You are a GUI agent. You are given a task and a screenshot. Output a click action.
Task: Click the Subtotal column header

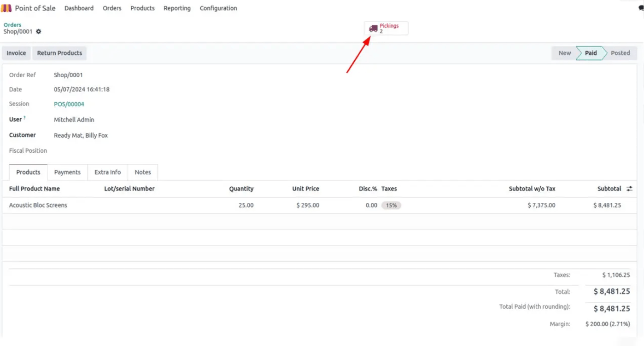tap(609, 189)
